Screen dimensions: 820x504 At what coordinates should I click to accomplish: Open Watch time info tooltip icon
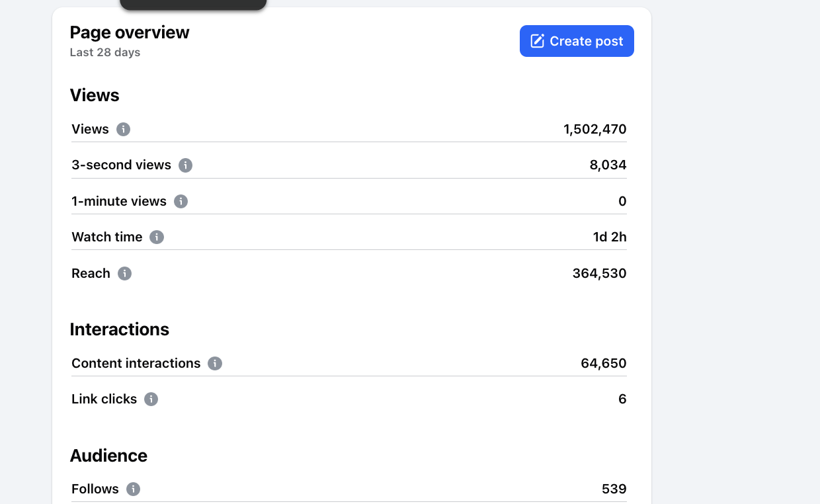coord(157,237)
